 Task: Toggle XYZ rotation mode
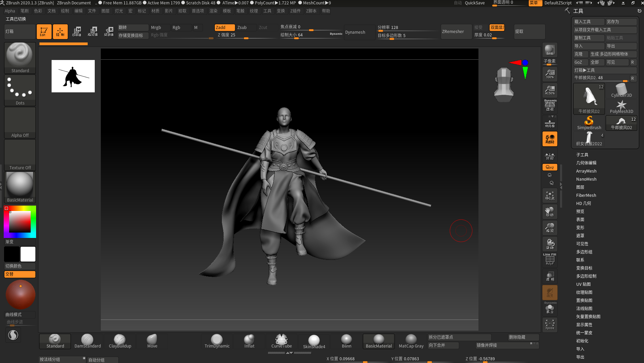click(550, 168)
